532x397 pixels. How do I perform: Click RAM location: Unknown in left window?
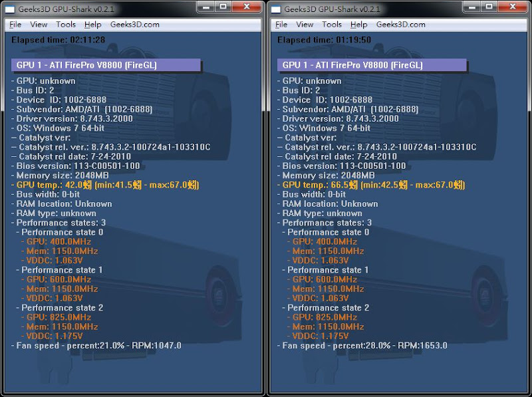61,204
